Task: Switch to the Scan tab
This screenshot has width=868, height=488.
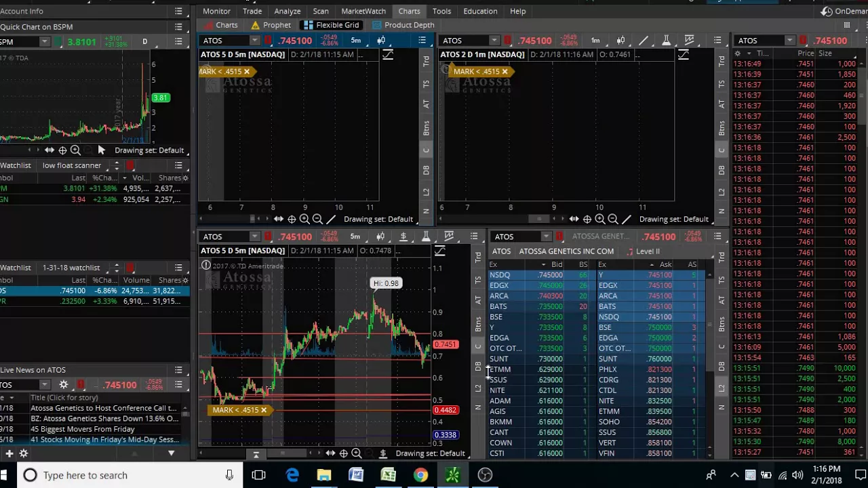Action: [x=321, y=11]
